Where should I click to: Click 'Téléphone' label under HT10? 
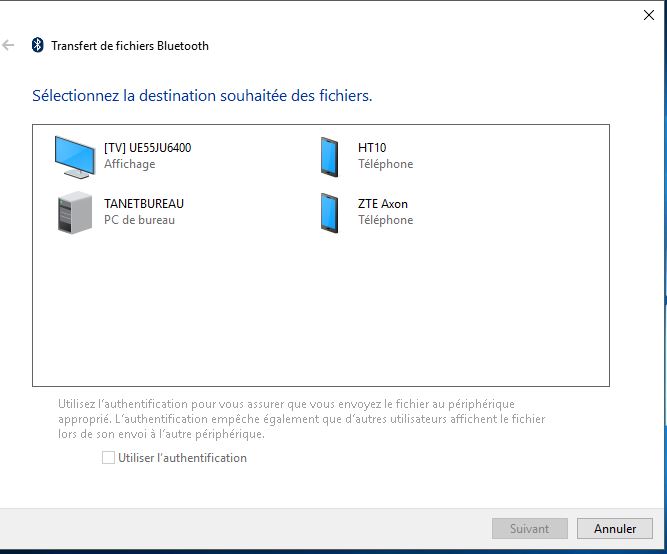[x=385, y=164]
